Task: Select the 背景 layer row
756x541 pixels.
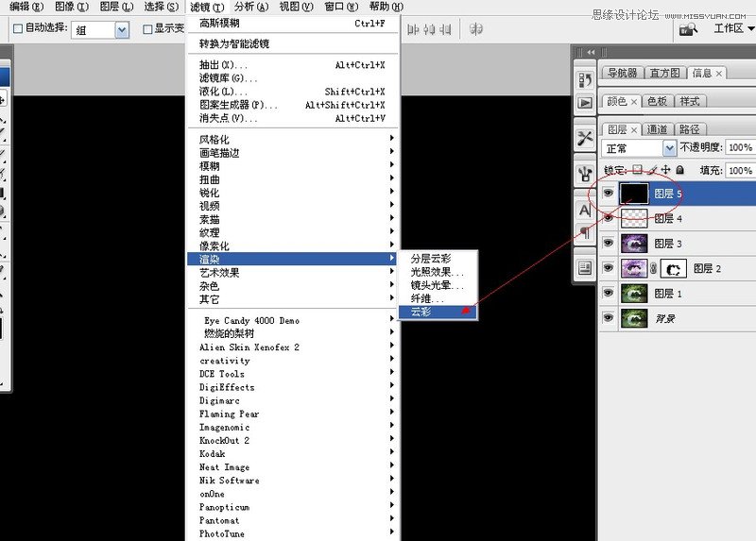Action: 678,318
